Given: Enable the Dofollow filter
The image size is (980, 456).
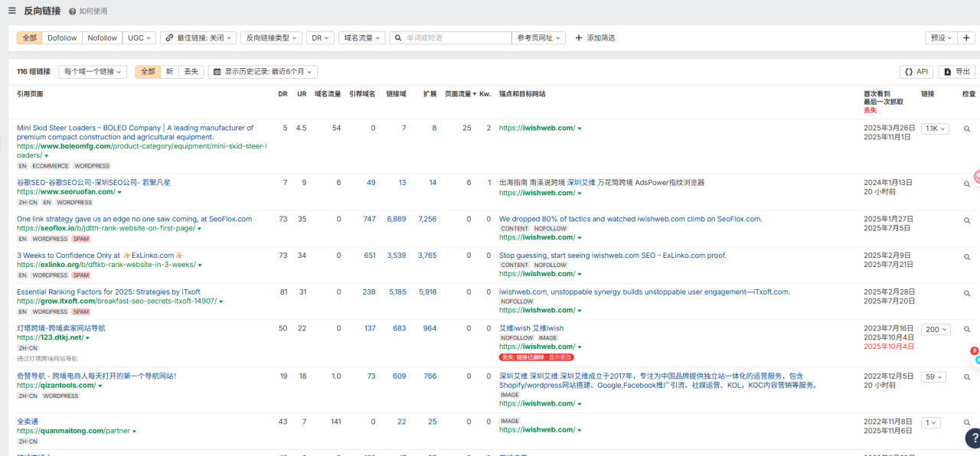Looking at the screenshot, I should [61, 37].
